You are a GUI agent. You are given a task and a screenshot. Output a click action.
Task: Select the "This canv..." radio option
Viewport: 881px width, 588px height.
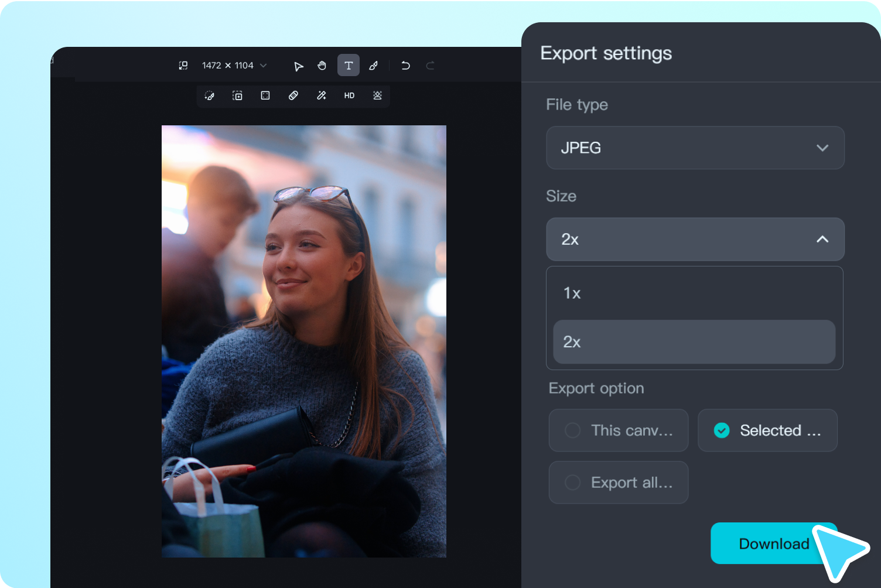click(618, 430)
